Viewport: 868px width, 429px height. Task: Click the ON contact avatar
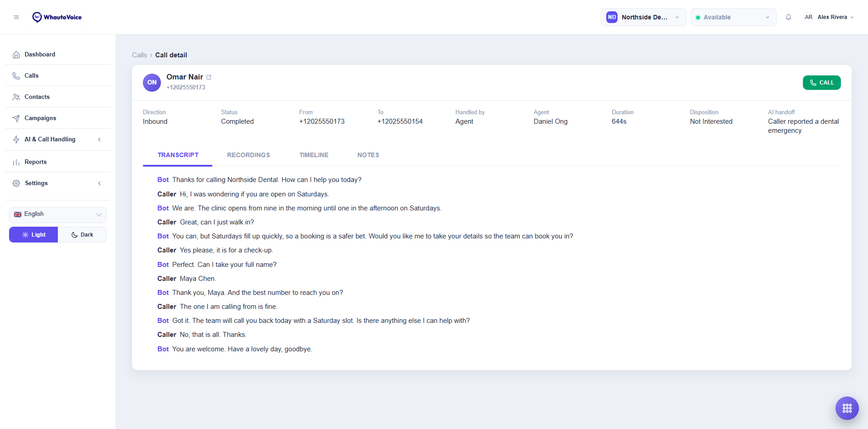point(152,83)
